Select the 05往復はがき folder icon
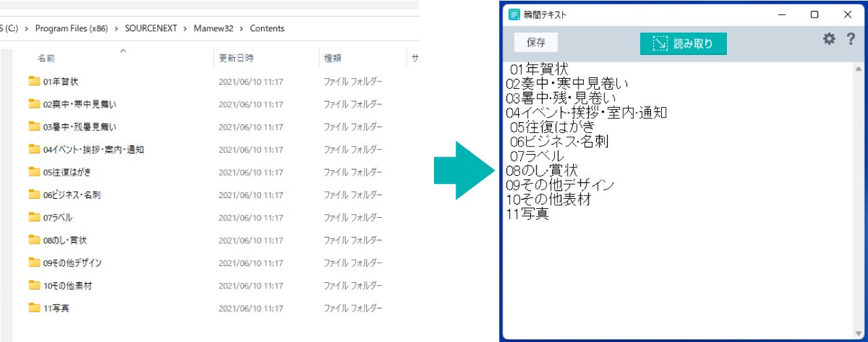 click(35, 172)
